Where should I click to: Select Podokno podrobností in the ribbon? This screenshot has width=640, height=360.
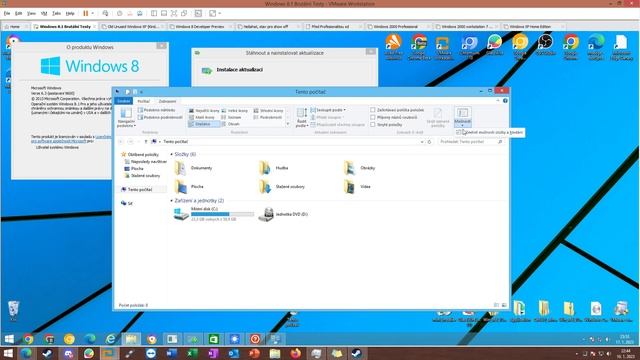click(x=160, y=118)
